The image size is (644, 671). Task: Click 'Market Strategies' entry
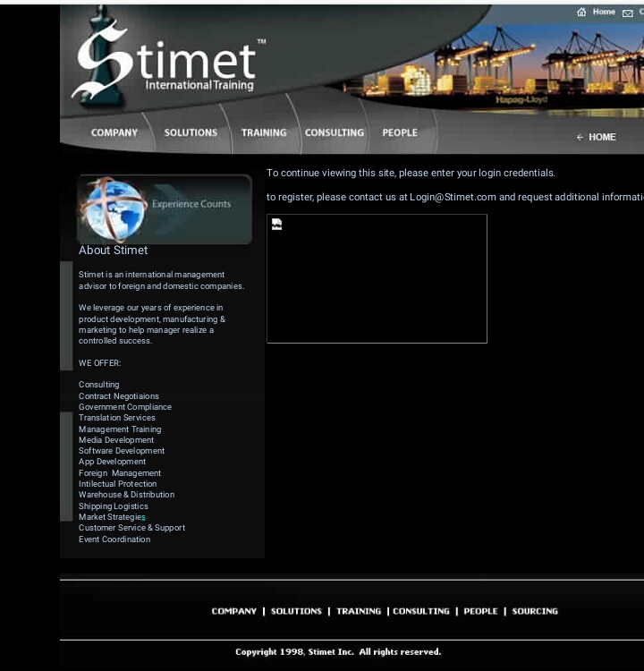coord(112,517)
